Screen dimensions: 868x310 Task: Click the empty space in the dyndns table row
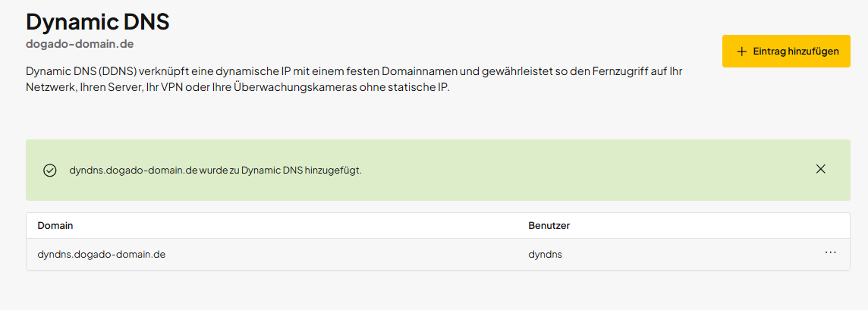pos(341,254)
